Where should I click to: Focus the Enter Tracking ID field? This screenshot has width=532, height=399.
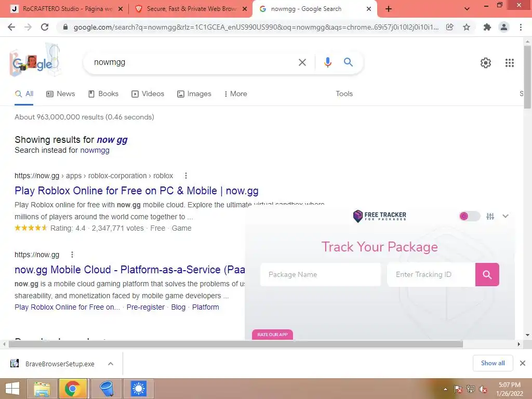tap(431, 274)
